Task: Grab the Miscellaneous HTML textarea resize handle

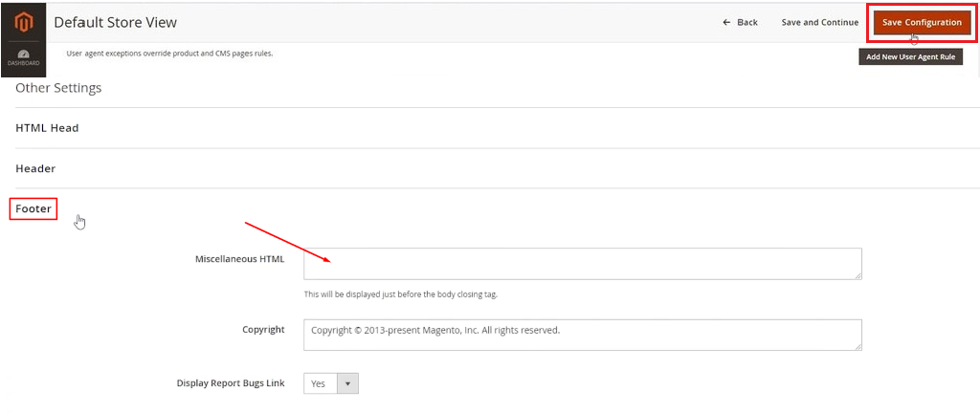Action: click(857, 275)
